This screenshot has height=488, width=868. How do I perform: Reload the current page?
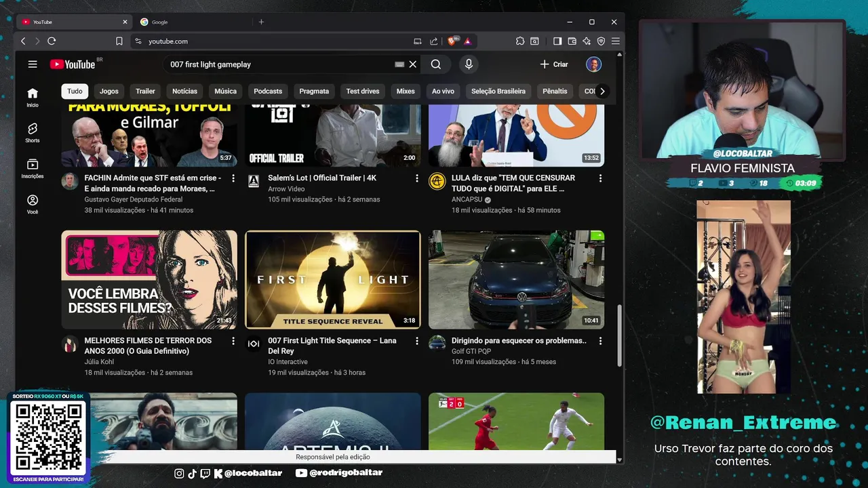click(x=52, y=41)
